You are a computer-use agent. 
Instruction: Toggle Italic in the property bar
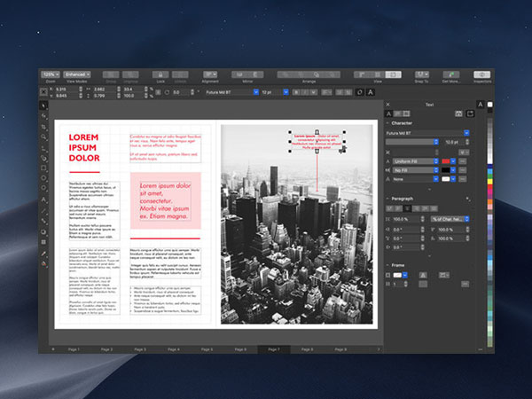pyautogui.click(x=305, y=92)
